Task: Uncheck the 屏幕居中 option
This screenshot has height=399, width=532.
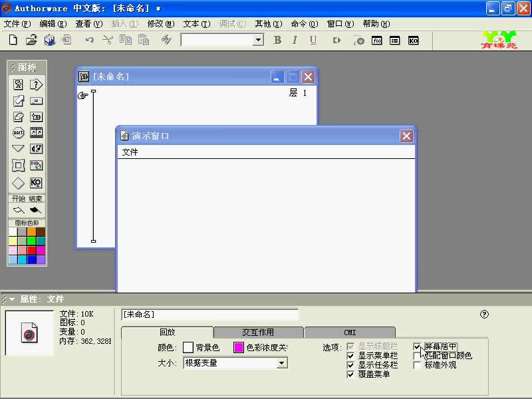Action: (x=417, y=346)
